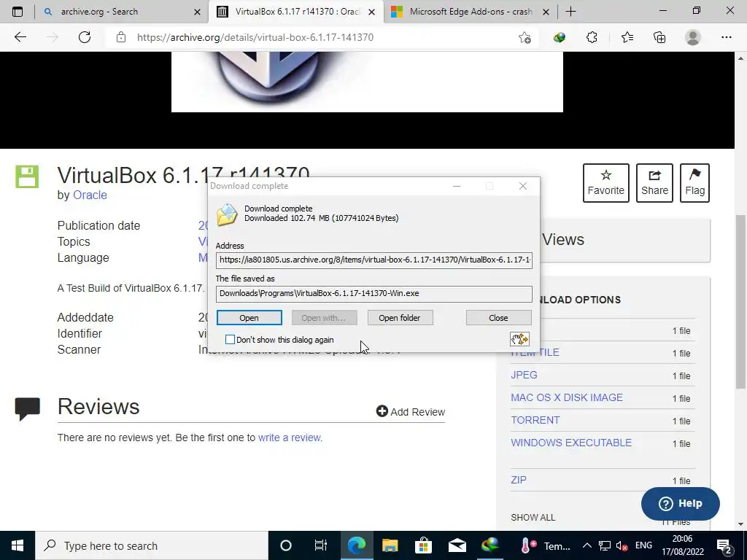Click the ENG language indicator
Screen dimensions: 747x560
pyautogui.click(x=643, y=545)
